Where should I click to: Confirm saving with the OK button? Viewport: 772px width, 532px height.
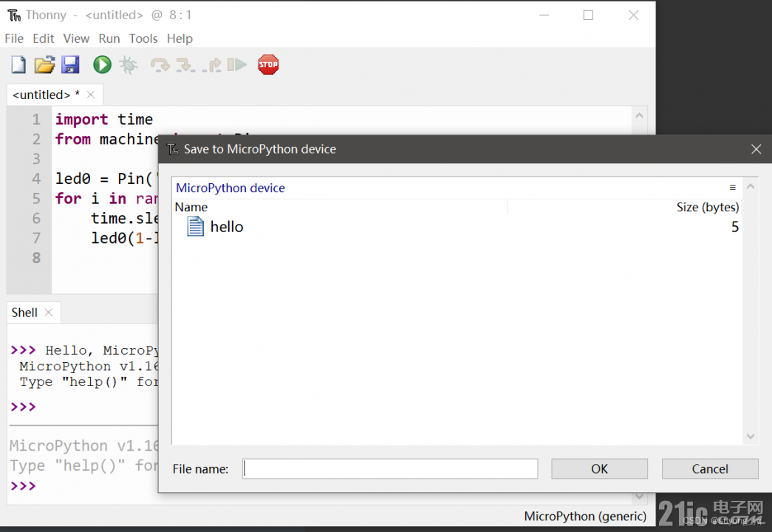599,469
